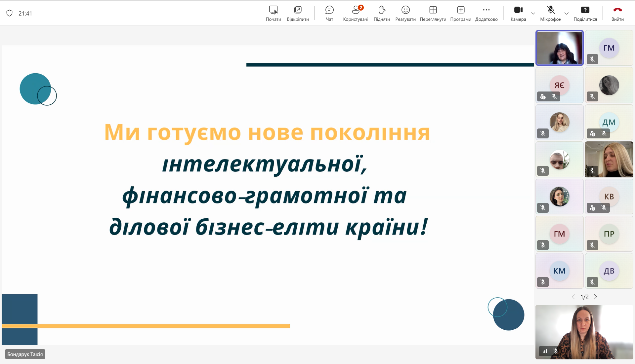Click Переглянути view layout icon
635x364 pixels.
[433, 13]
